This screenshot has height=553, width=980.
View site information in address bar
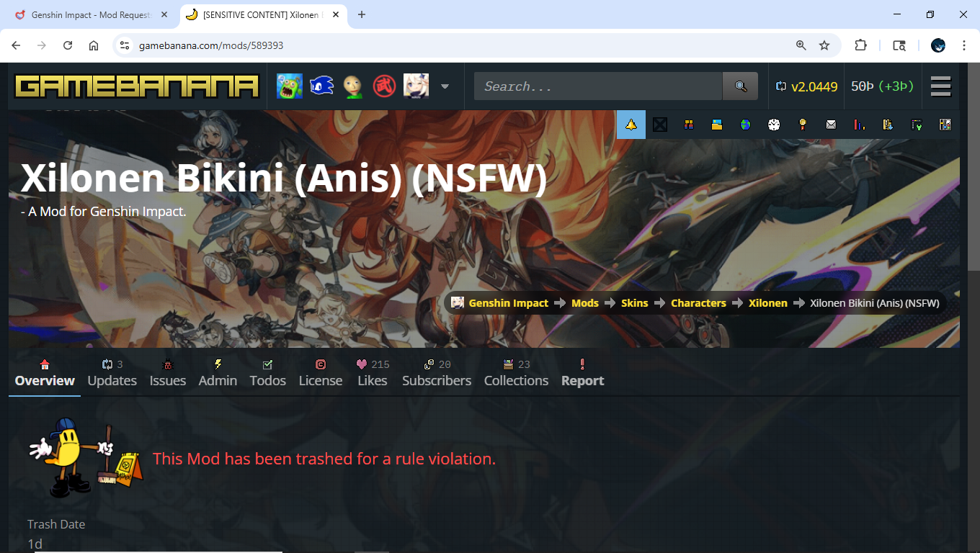(125, 45)
